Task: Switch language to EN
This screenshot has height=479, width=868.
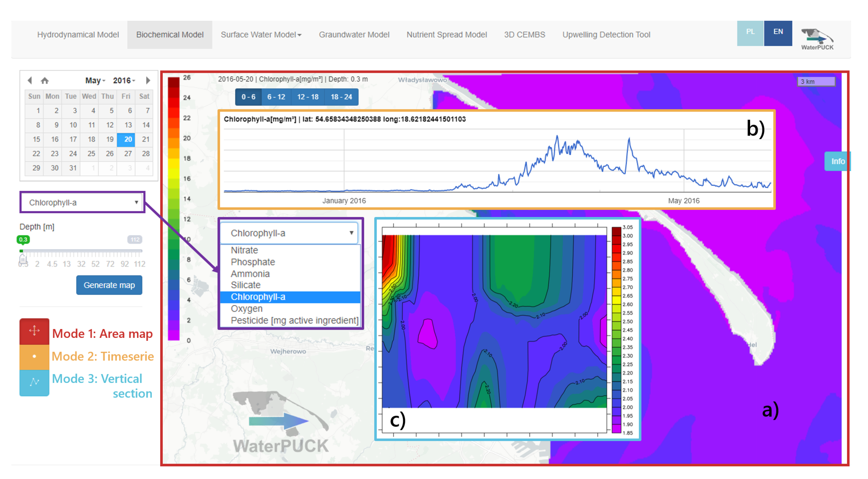Action: 778,33
